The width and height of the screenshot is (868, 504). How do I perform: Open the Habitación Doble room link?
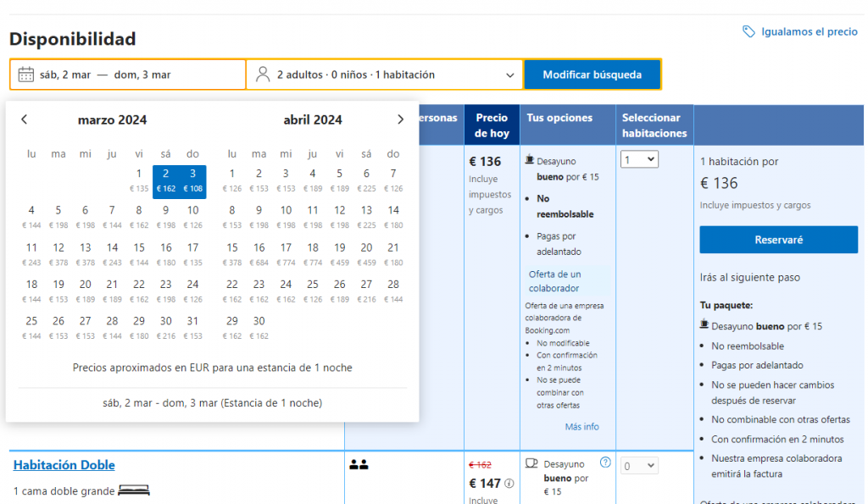point(64,465)
